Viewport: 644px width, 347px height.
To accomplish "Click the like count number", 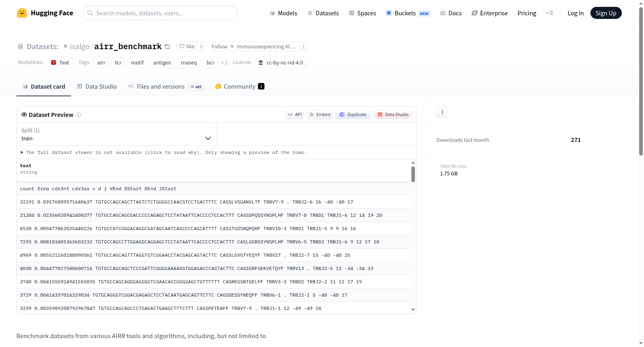I will pos(201,46).
